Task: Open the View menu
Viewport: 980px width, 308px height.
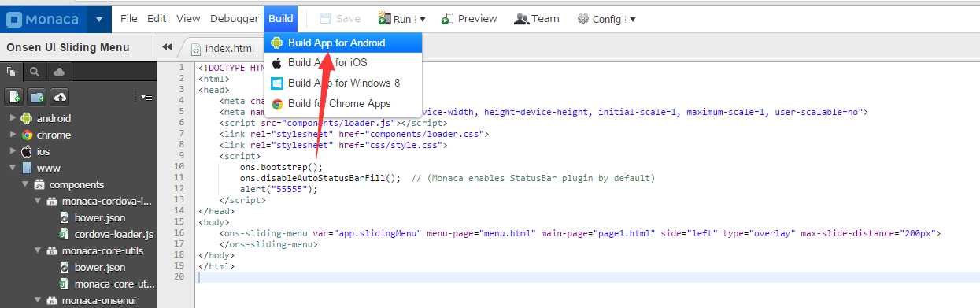Action: tap(188, 18)
